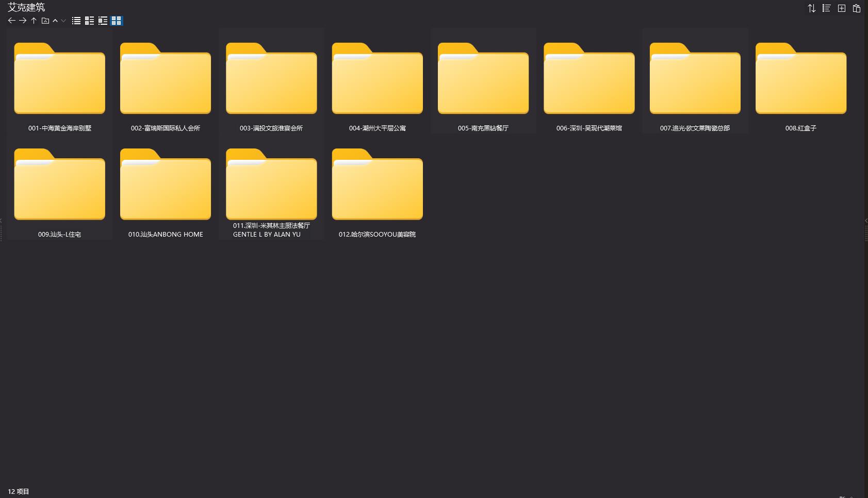This screenshot has width=868, height=498.
Task: Open the list grouping options icon
Action: (x=826, y=8)
